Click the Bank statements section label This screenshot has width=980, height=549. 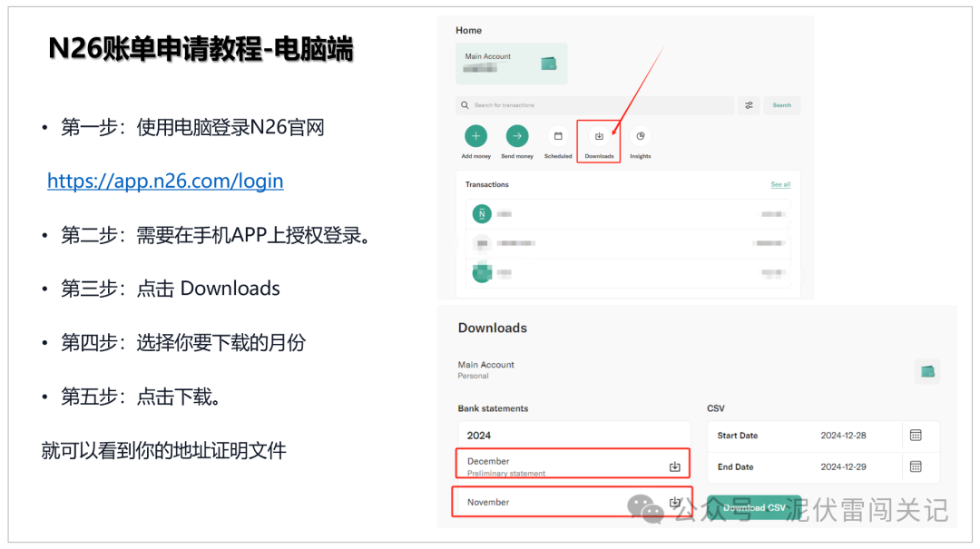pyautogui.click(x=493, y=408)
